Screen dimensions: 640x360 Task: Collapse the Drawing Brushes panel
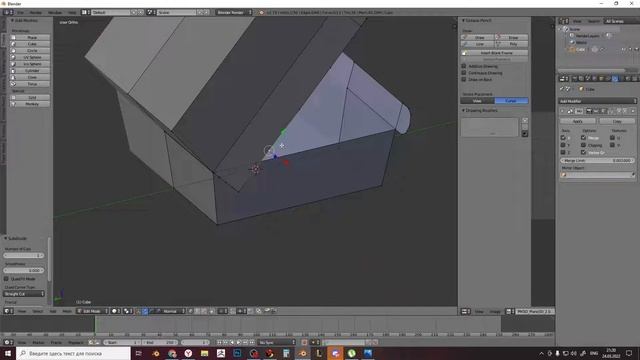point(464,110)
